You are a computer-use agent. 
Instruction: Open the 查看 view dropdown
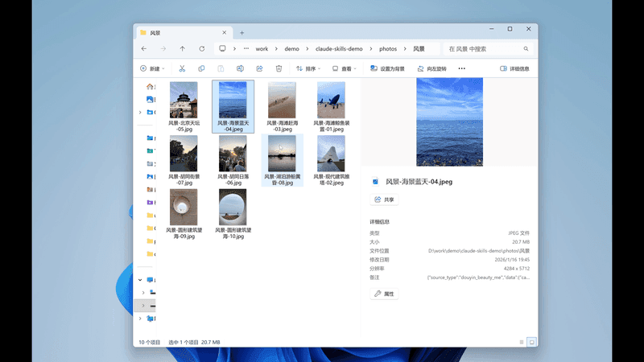click(x=345, y=69)
